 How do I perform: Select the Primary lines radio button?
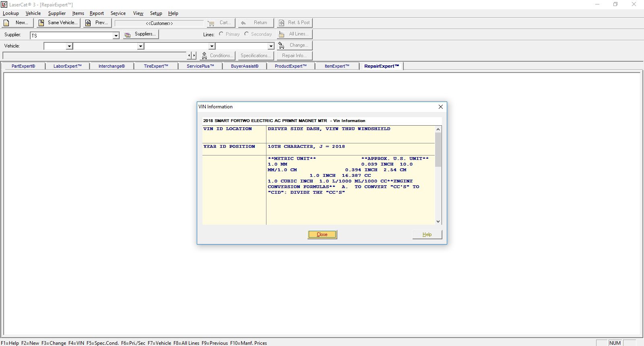(x=221, y=34)
